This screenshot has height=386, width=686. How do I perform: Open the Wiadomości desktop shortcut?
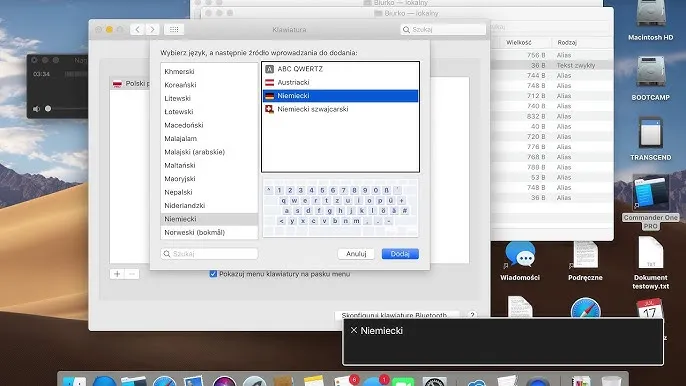(520, 255)
